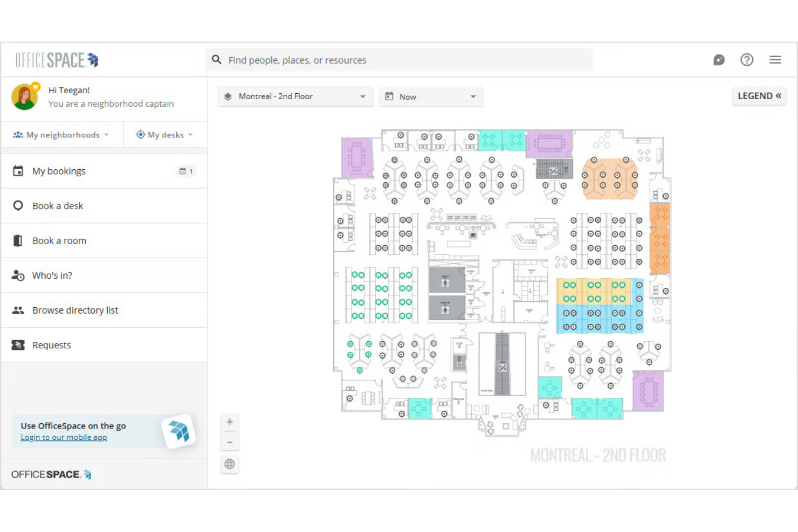Viewport: 798px width, 532px height.
Task: Click the zoom in plus button on map
Action: tap(230, 422)
